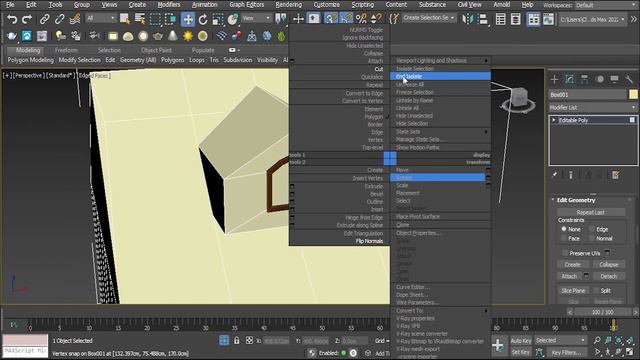This screenshot has height=360, width=640.
Task: Enable the Preserve UVs checkbox
Action: pos(565,253)
